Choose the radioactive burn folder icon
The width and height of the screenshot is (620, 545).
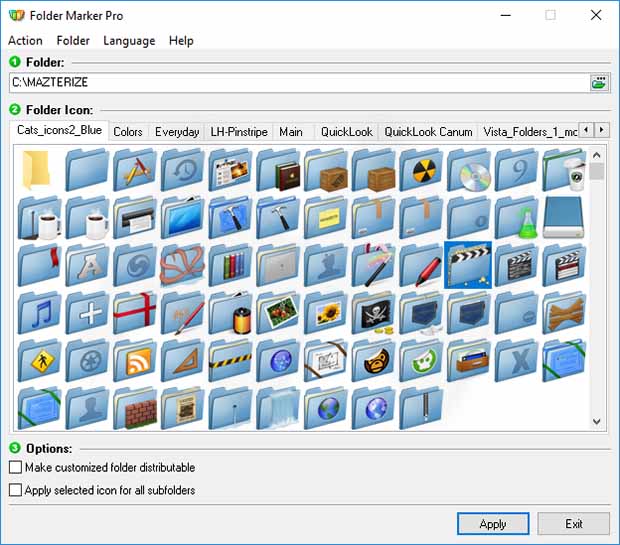tap(420, 169)
